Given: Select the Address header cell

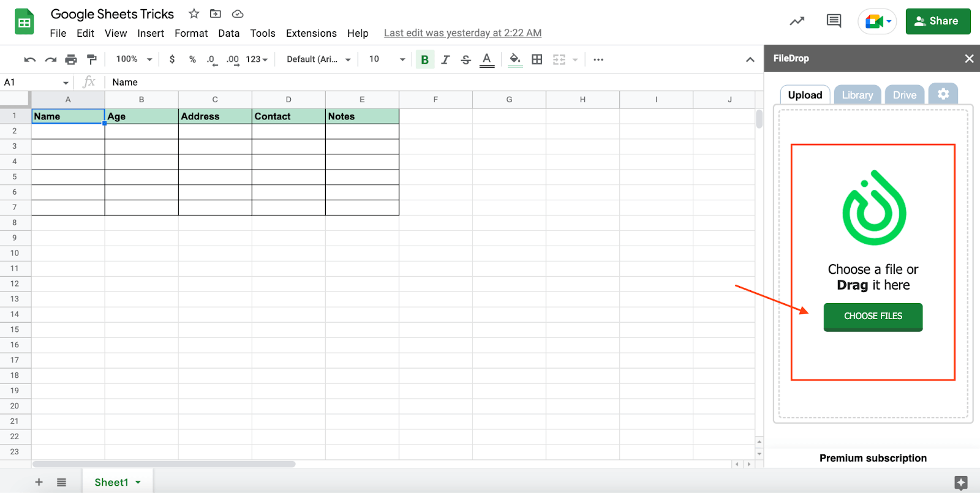Looking at the screenshot, I should click(215, 116).
